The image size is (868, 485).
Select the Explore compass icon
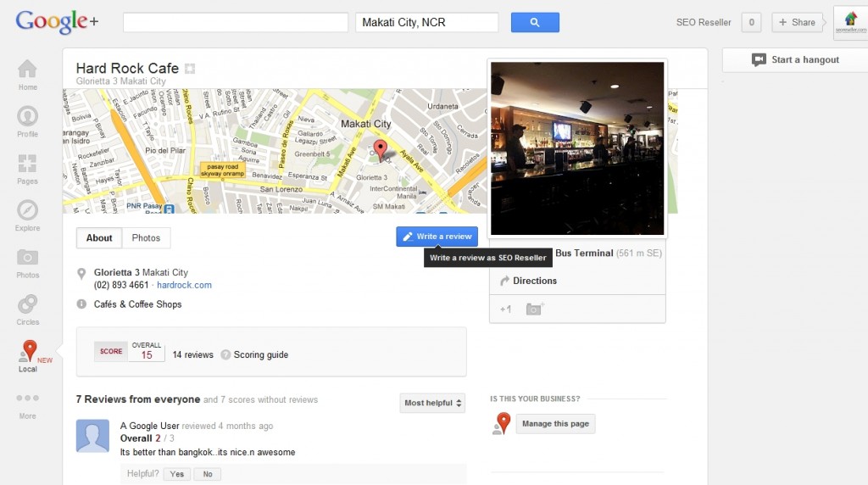pyautogui.click(x=27, y=210)
